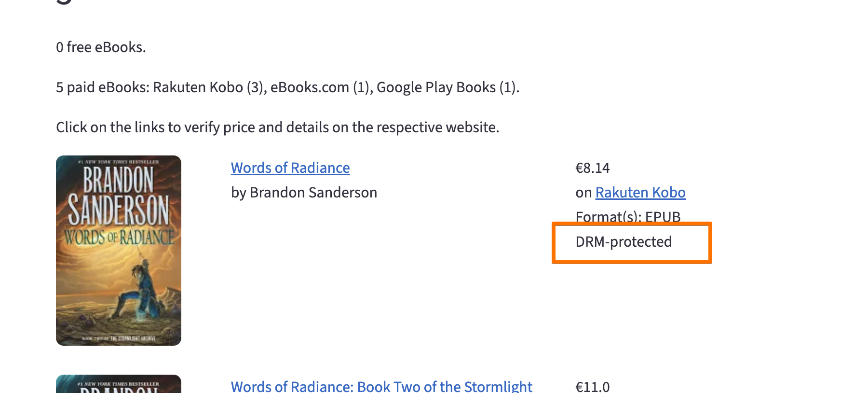Click the partially visible second book cover
Screen dimensions: 868x393
click(119, 384)
